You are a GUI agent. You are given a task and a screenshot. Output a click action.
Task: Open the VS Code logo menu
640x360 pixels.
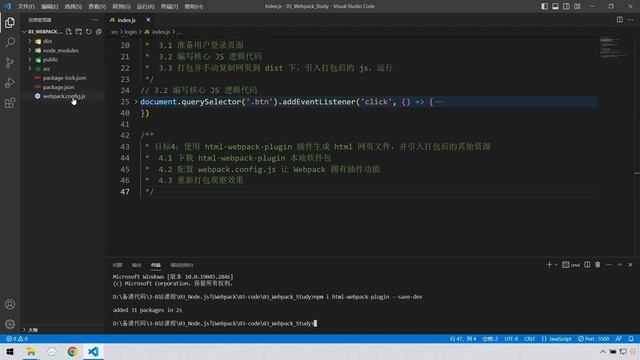(8, 6)
